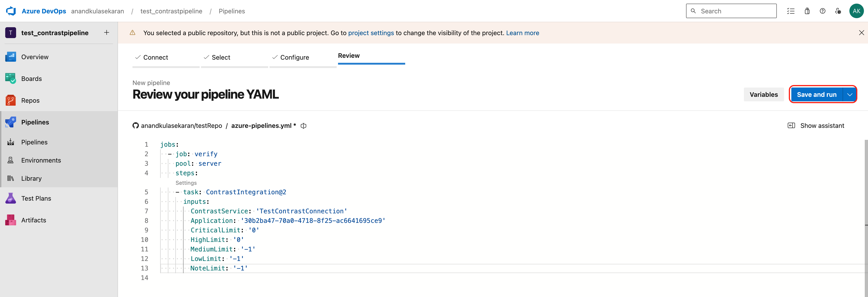This screenshot has width=868, height=297.
Task: Open the work items task list icon
Action: (x=791, y=11)
